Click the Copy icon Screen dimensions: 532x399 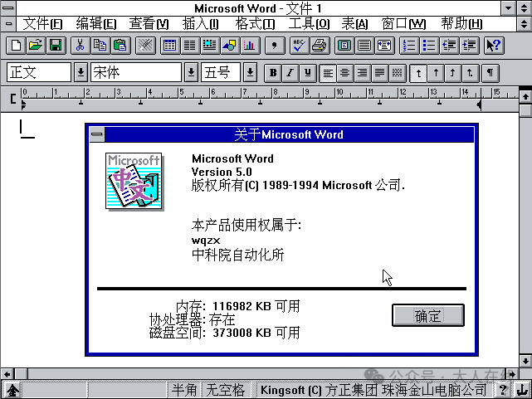(100, 46)
